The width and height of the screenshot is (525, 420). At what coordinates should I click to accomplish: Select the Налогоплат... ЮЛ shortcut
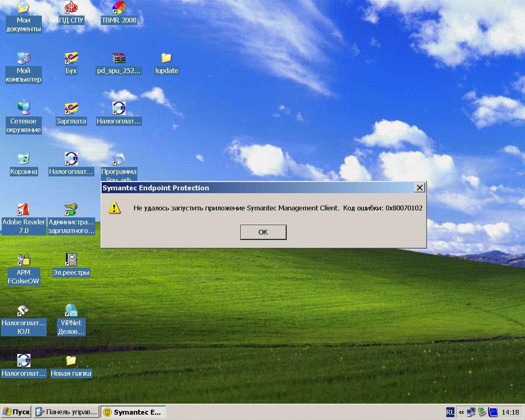[23, 320]
